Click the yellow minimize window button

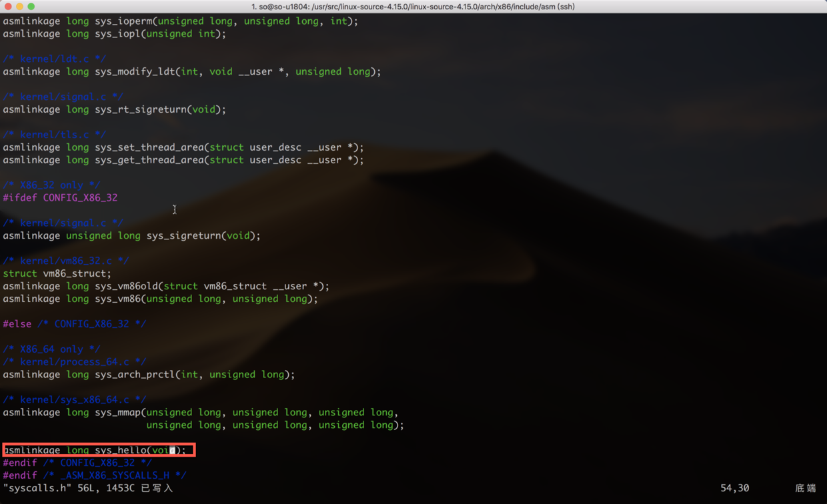click(19, 7)
